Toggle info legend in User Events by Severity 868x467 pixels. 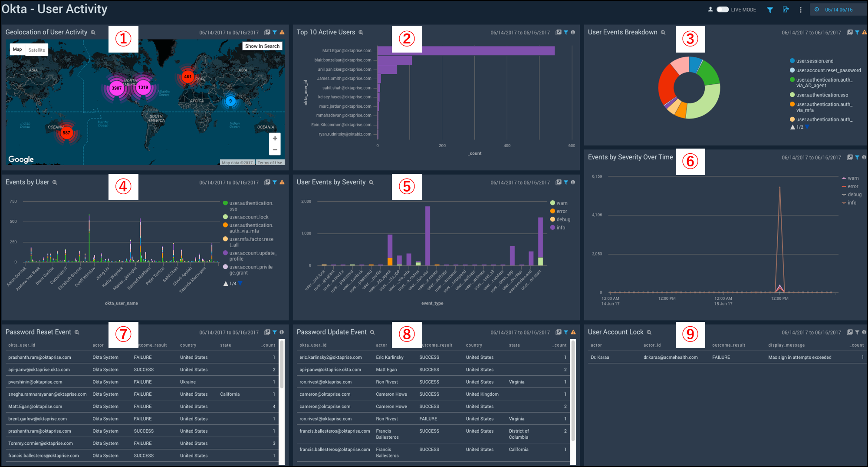pos(558,228)
